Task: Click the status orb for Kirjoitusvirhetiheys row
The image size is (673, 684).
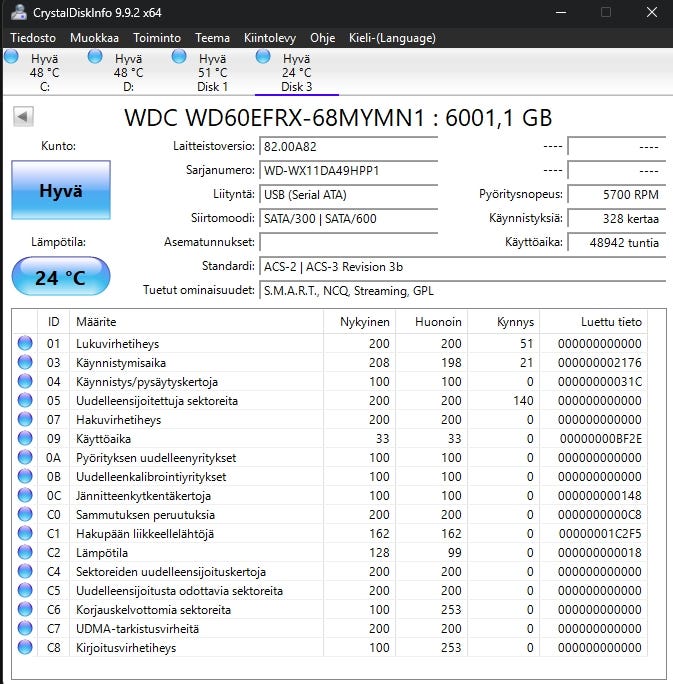Action: tap(25, 647)
